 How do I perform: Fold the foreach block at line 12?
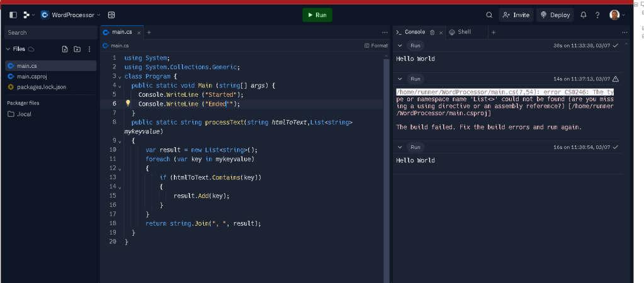[120, 169]
